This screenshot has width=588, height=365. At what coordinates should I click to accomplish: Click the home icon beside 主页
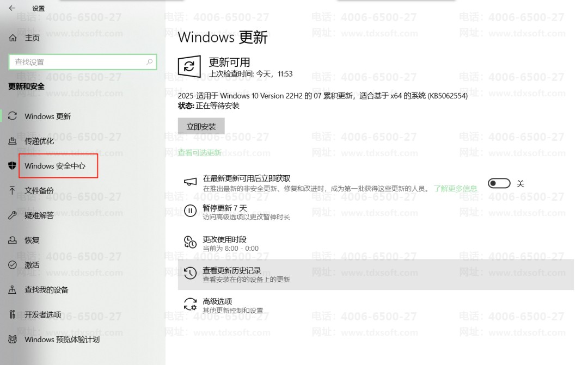coord(13,38)
